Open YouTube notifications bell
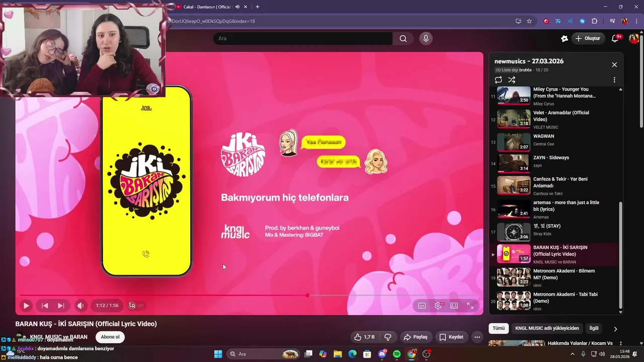The image size is (644, 362). click(x=615, y=38)
